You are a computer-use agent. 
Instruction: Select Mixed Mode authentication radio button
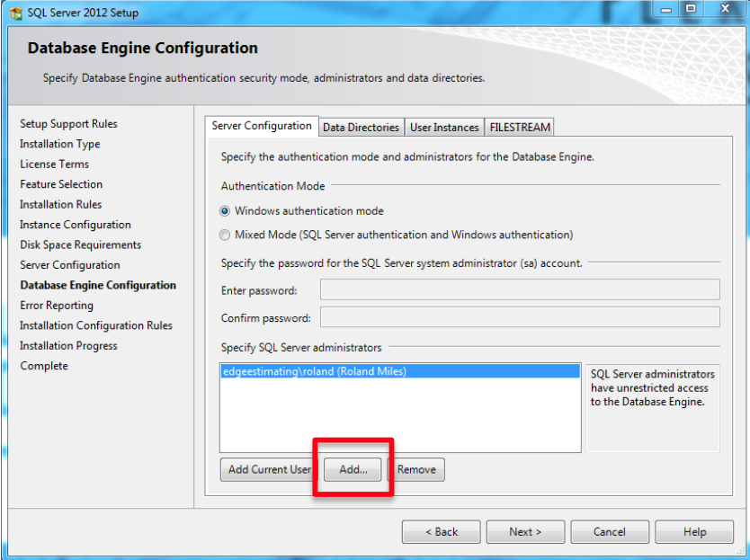(x=225, y=235)
